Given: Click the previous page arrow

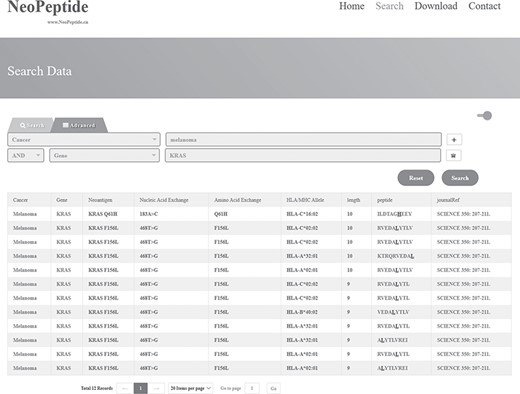Looking at the screenshot, I should pos(125,388).
